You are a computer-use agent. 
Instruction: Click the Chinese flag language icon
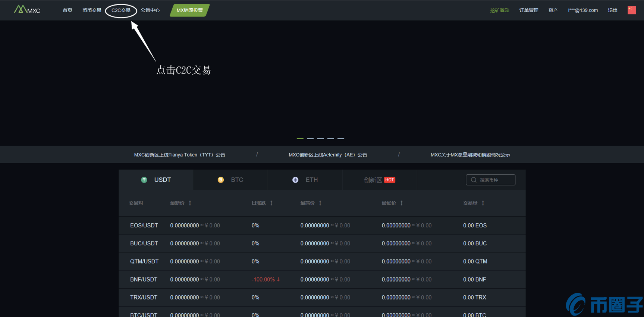(x=631, y=10)
